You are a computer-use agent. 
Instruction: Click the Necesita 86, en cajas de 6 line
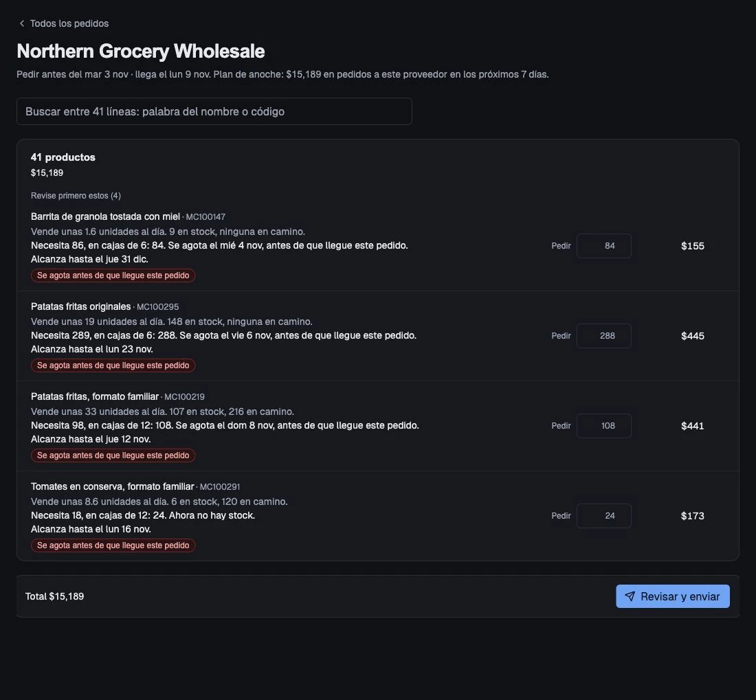coord(219,246)
